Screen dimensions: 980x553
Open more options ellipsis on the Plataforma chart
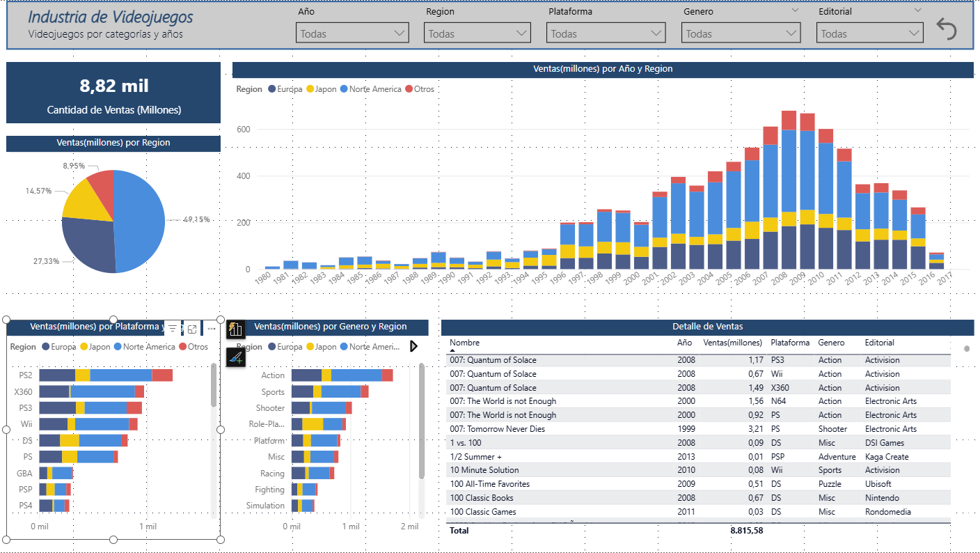click(x=212, y=328)
